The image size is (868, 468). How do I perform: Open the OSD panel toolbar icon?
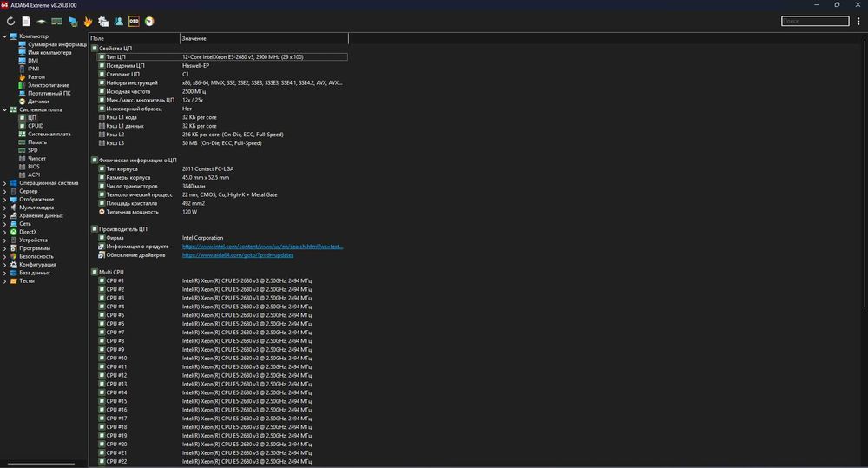(x=134, y=22)
